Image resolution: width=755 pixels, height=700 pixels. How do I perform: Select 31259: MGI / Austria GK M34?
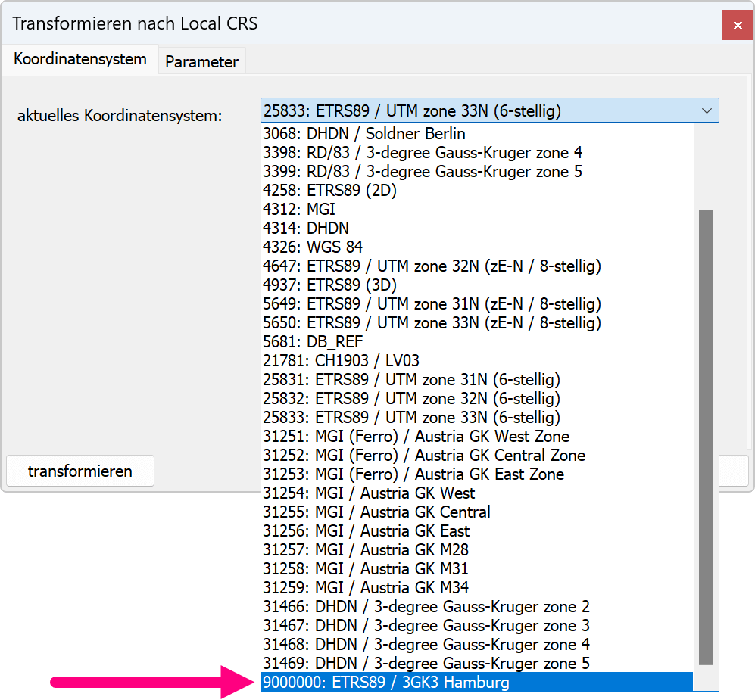click(x=366, y=587)
